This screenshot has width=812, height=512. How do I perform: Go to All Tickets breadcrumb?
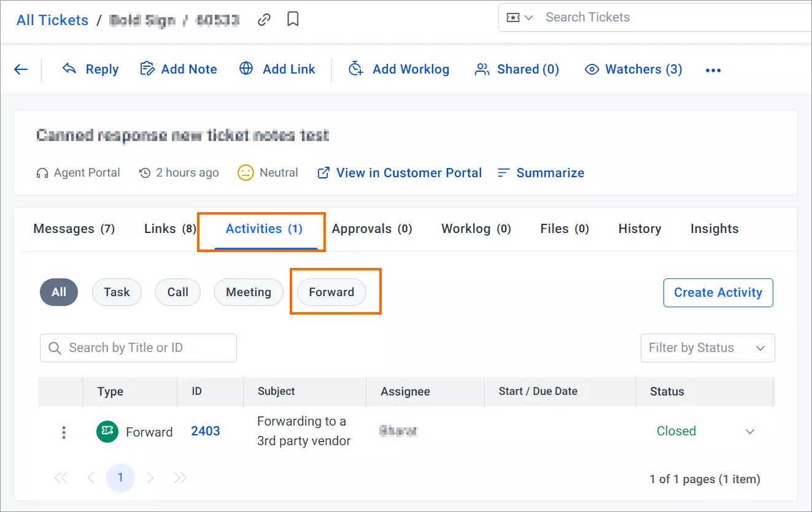[52, 20]
